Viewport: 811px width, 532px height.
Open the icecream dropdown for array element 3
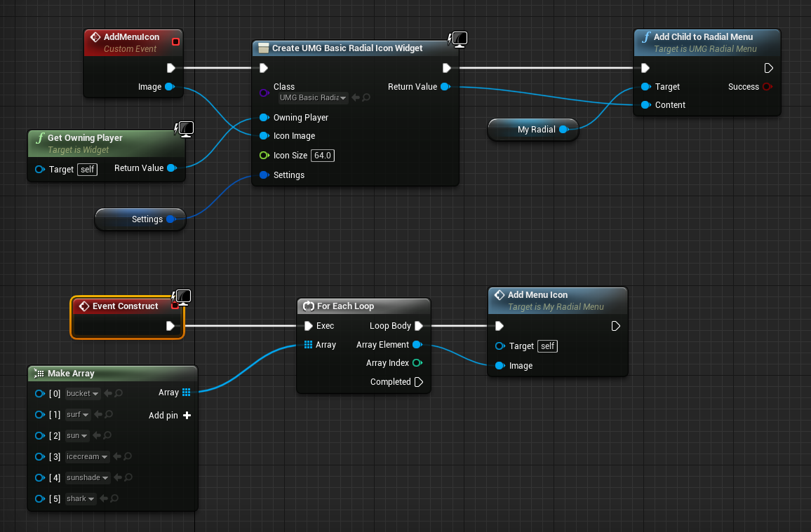point(86,456)
